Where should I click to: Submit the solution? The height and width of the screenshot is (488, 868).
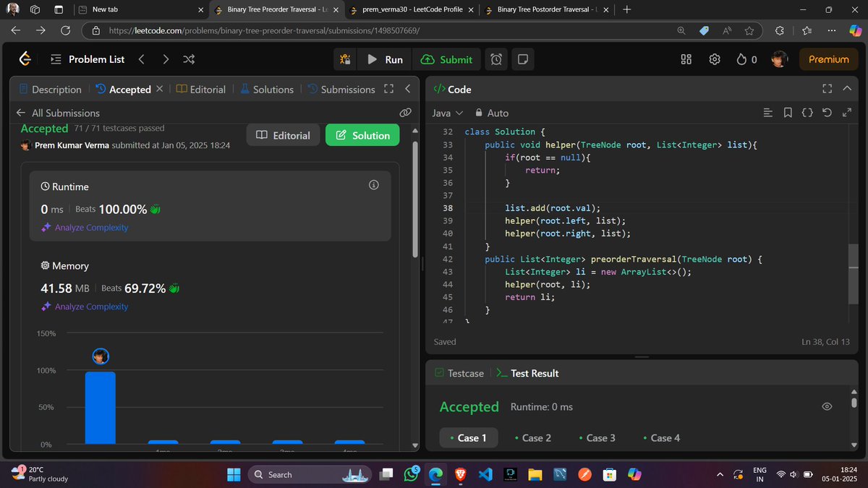pos(446,59)
